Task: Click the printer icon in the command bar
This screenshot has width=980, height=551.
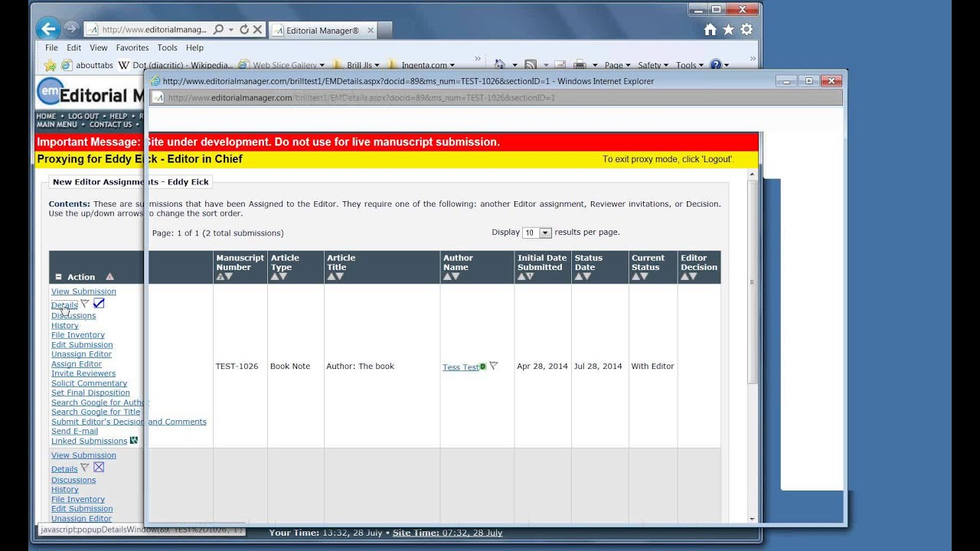Action: (x=580, y=65)
